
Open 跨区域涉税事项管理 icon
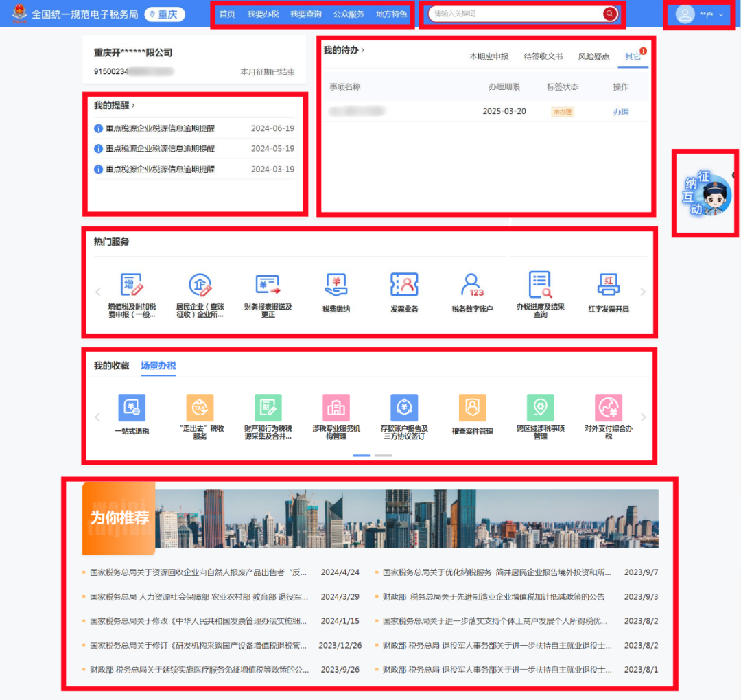click(x=540, y=408)
